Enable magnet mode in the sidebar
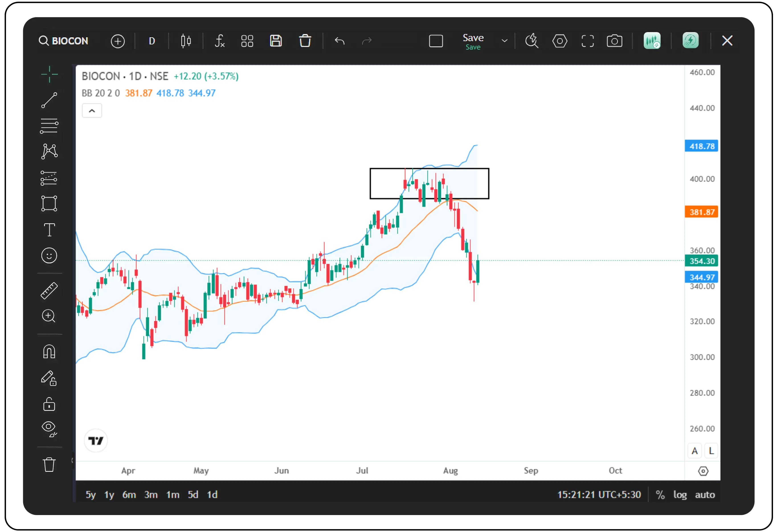775x532 pixels. [49, 351]
